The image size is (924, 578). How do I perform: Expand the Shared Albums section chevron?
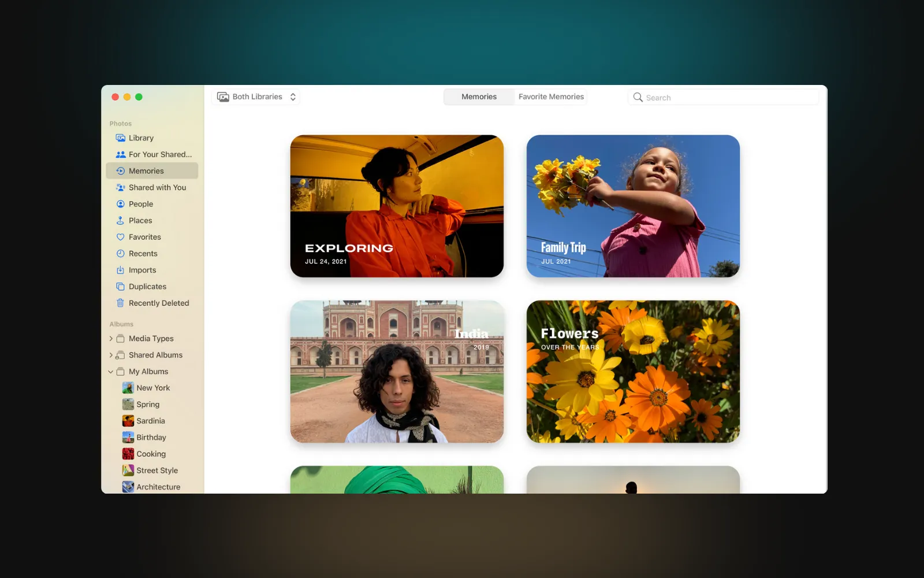click(111, 355)
